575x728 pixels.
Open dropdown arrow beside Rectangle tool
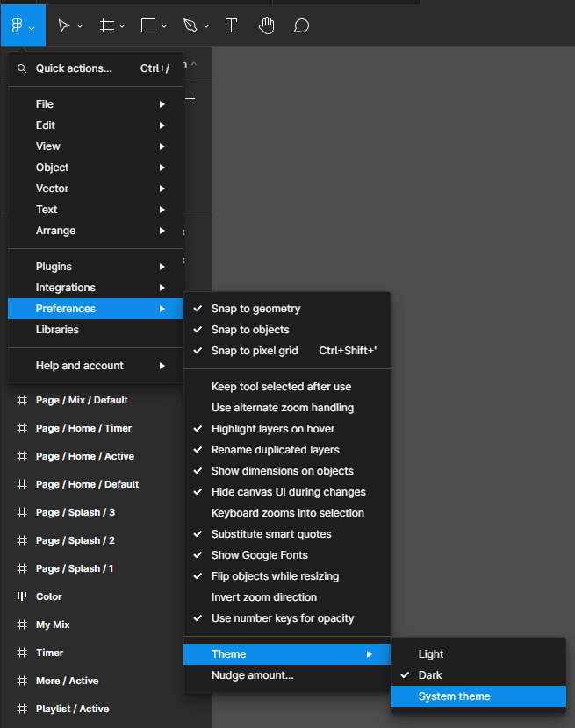[x=164, y=26]
